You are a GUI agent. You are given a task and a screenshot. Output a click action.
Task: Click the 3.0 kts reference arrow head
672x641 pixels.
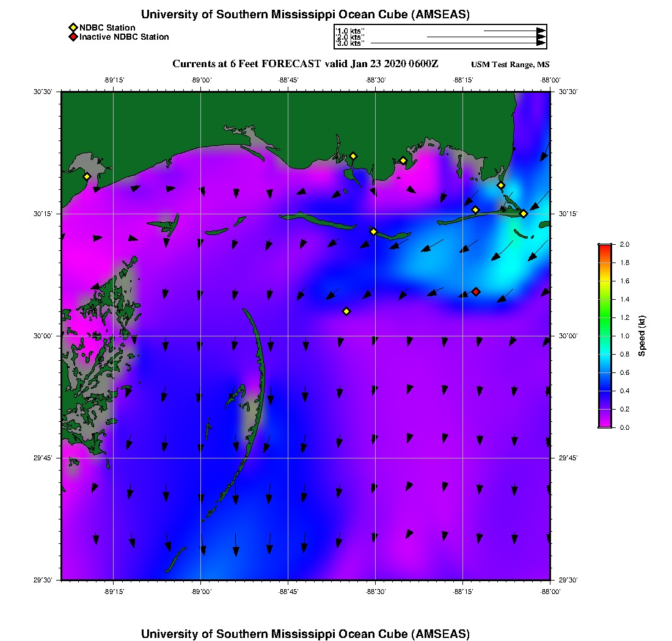point(541,43)
